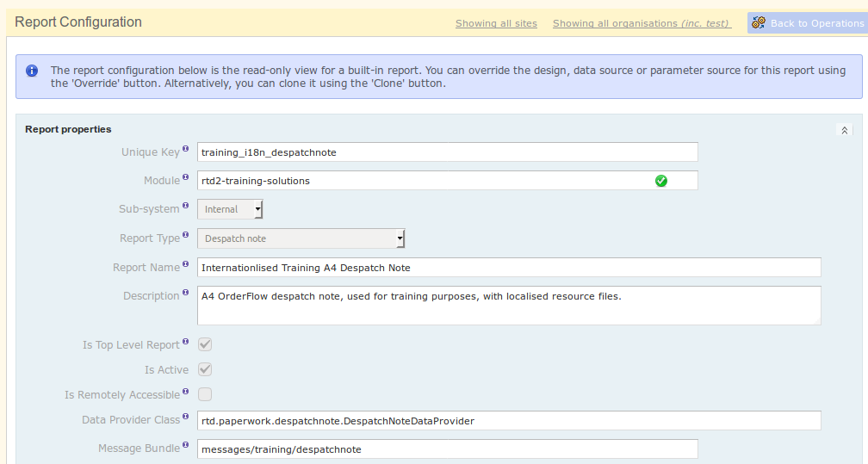This screenshot has height=464, width=868.
Task: Click the Showing all sites link
Action: (x=496, y=23)
